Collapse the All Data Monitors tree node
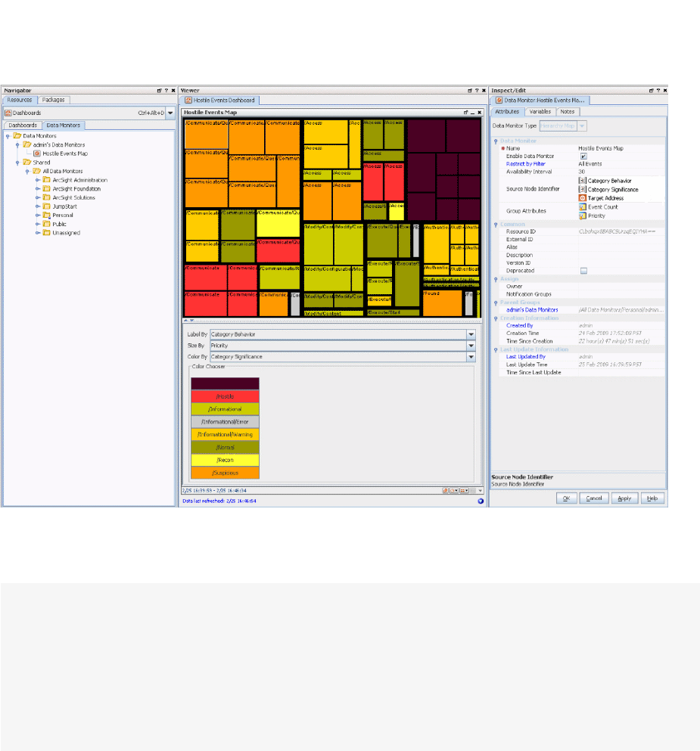The image size is (700, 751). pos(28,172)
